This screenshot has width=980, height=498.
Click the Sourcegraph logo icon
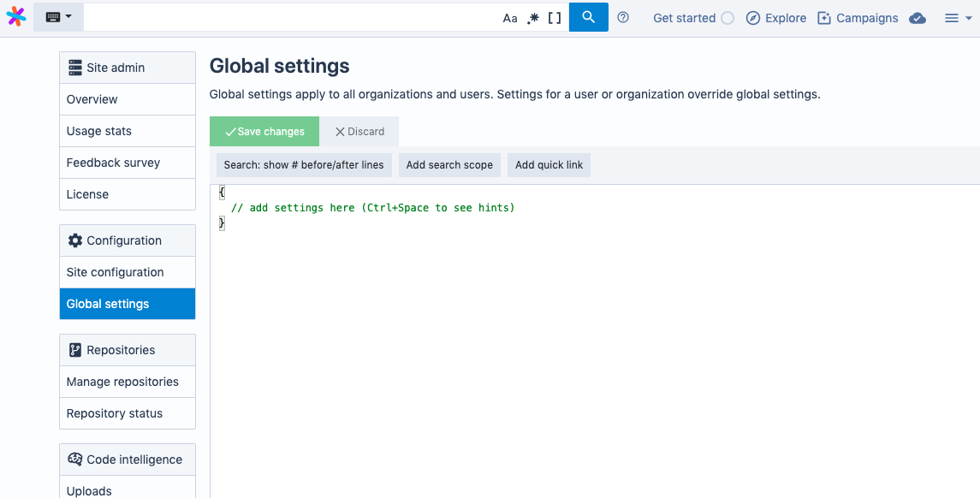[x=16, y=17]
